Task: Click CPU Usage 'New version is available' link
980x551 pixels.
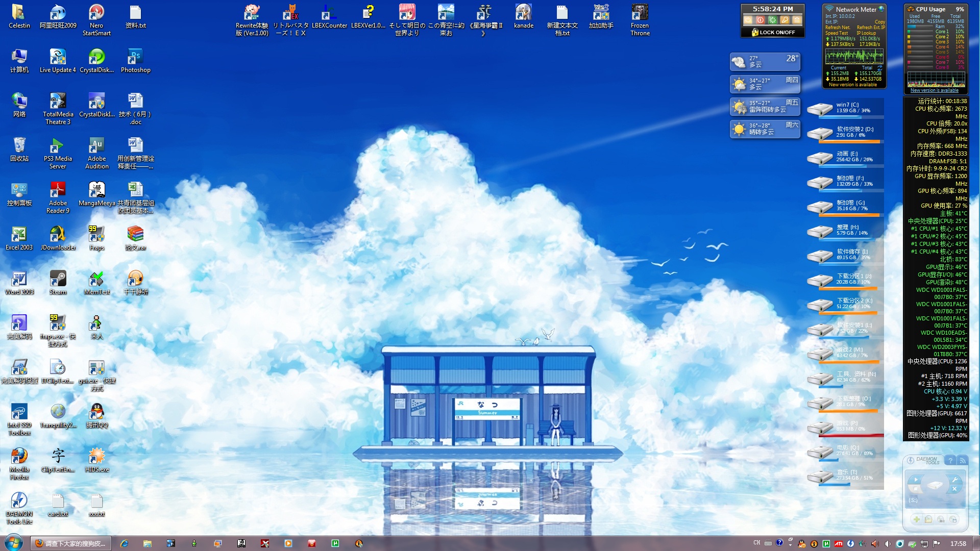Action: pos(935,90)
